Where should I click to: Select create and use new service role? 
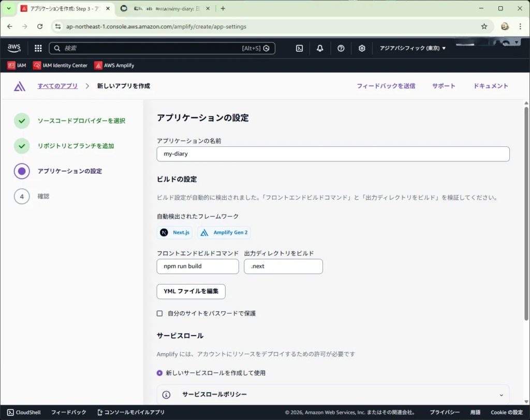coord(160,373)
